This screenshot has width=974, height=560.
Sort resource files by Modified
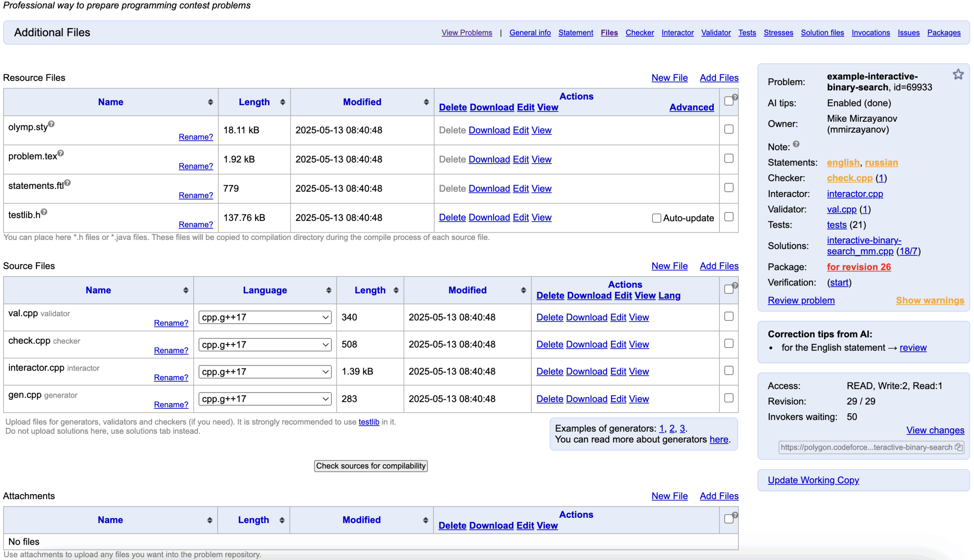coord(426,102)
